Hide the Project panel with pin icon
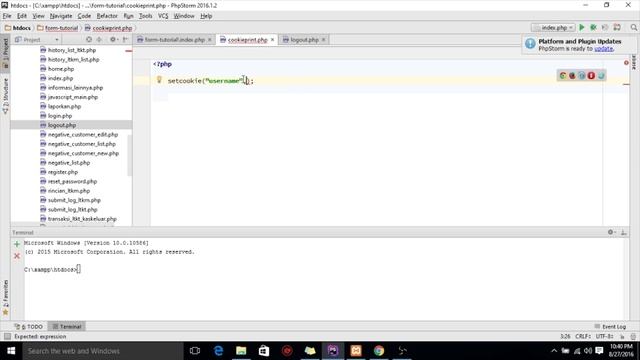The width and height of the screenshot is (640, 360). coord(125,40)
